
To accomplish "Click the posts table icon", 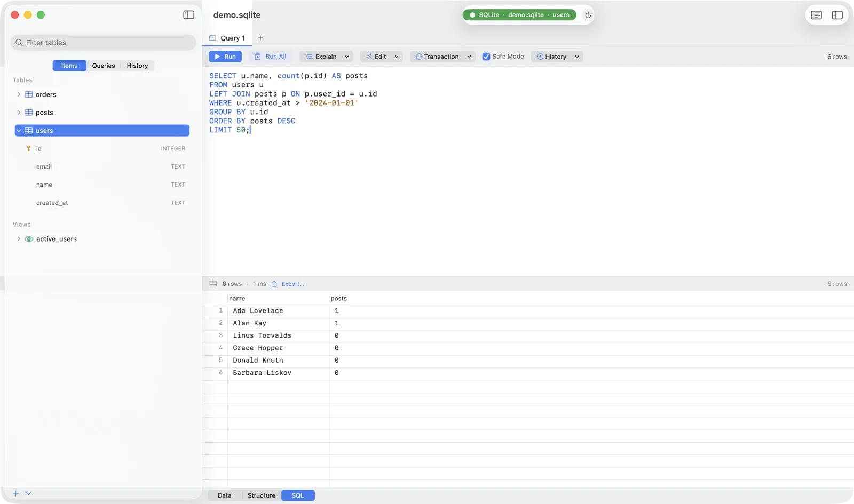I will 29,113.
